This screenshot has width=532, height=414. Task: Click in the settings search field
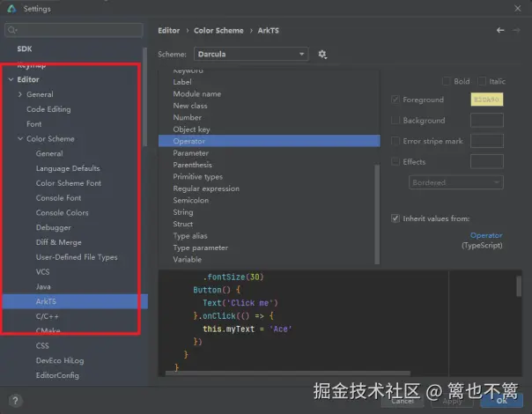pos(74,30)
